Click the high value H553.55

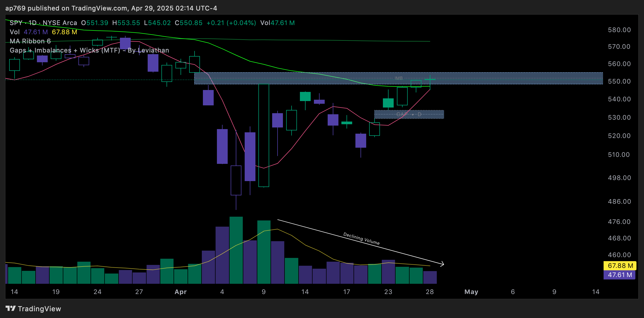[x=126, y=23]
